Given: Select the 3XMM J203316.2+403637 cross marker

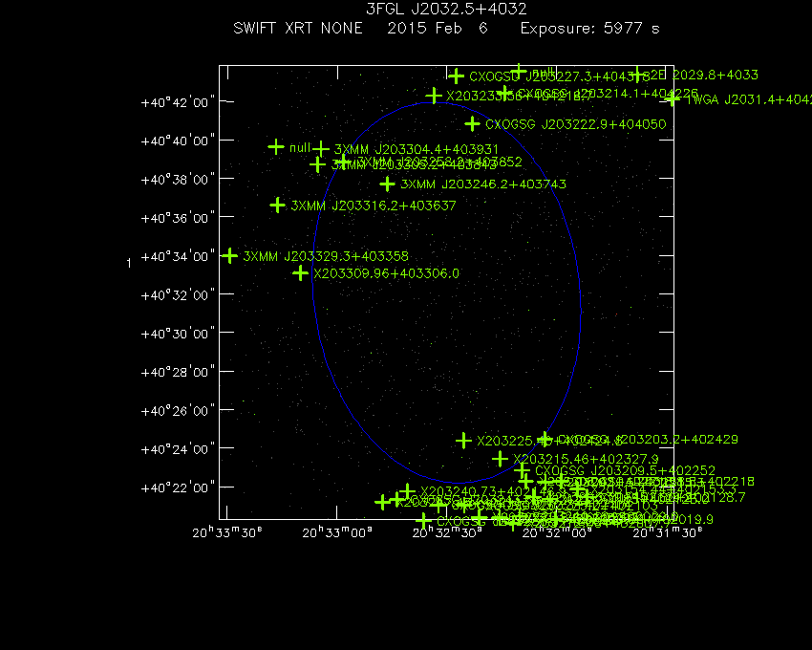Looking at the screenshot, I should [278, 206].
